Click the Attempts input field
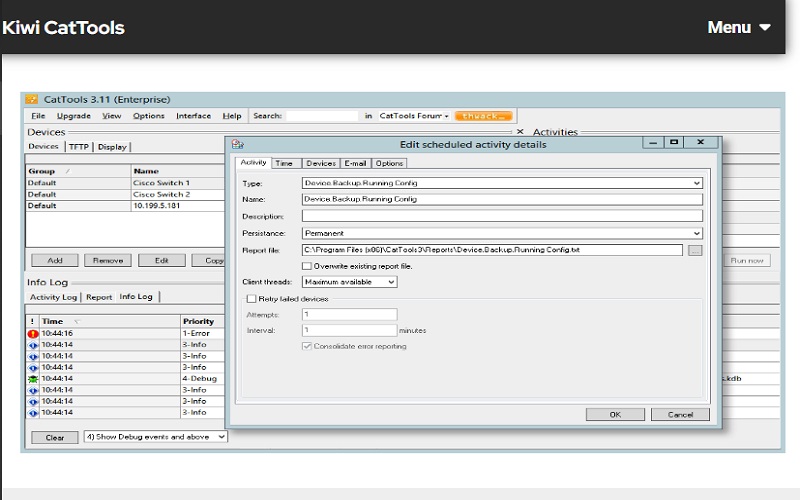The image size is (800, 500). [349, 314]
